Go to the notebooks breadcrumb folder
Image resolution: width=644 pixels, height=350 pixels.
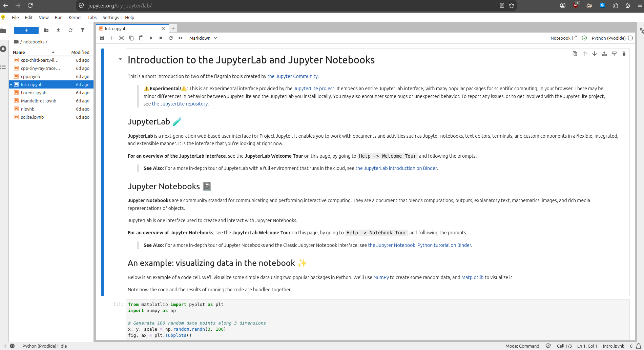point(34,42)
